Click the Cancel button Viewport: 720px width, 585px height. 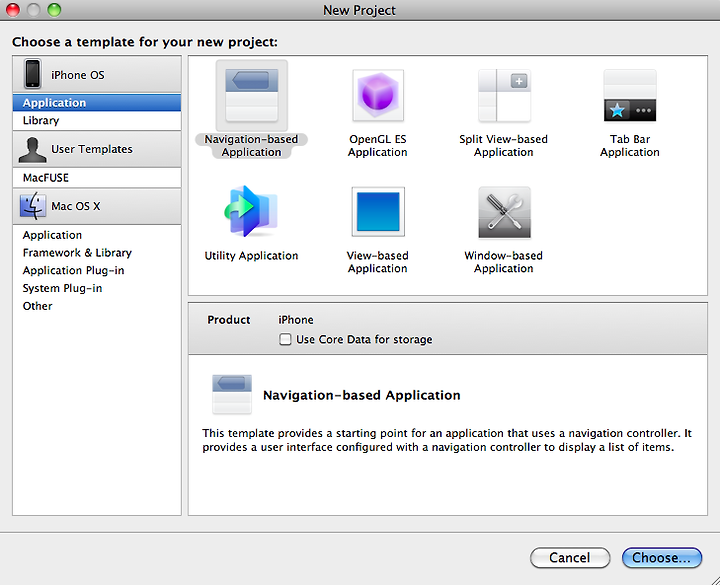click(x=570, y=557)
